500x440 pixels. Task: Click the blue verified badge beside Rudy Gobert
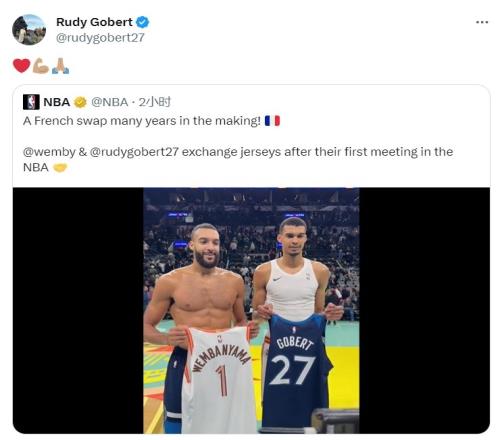pos(143,22)
